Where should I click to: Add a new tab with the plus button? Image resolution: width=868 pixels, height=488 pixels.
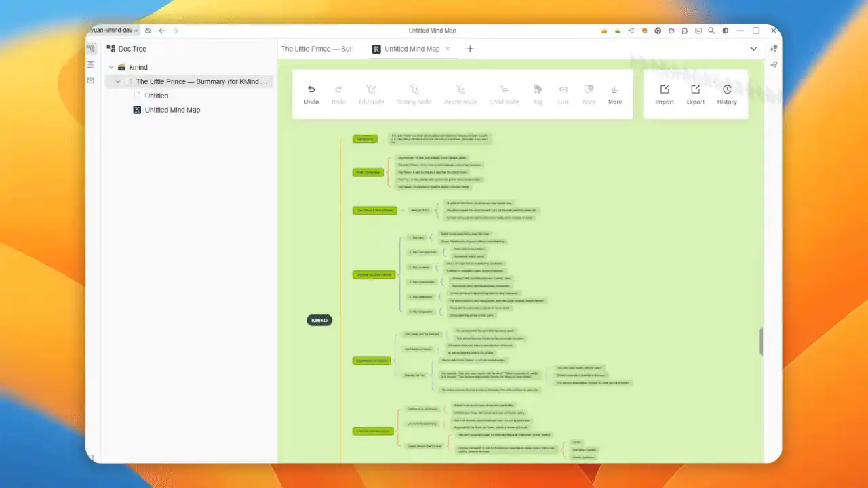coord(469,49)
